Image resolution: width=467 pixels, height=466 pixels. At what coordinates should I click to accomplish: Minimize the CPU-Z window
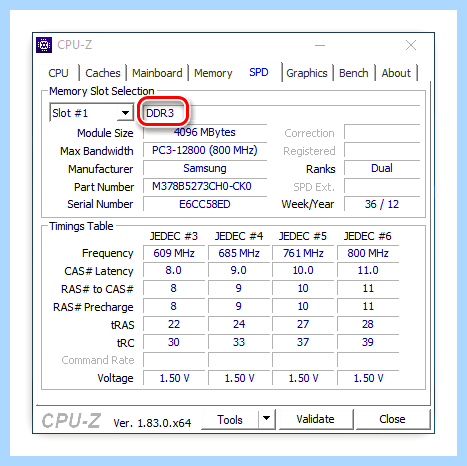[320, 45]
